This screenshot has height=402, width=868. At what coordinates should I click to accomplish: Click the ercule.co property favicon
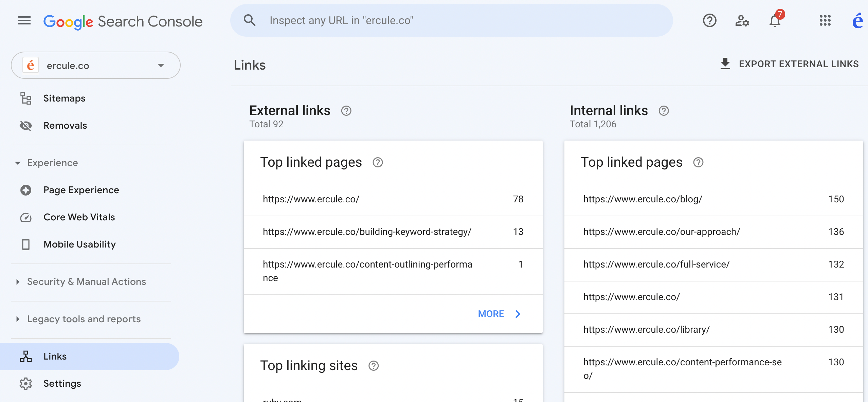[31, 65]
